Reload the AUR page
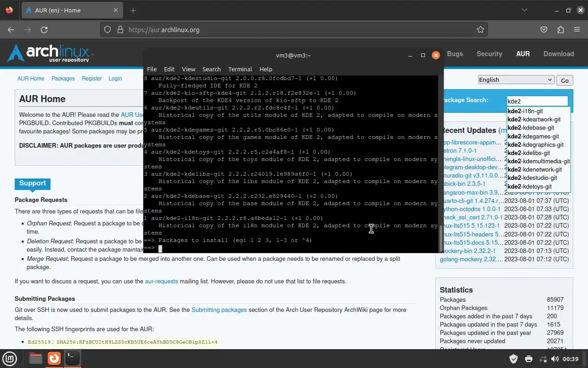 coord(44,29)
